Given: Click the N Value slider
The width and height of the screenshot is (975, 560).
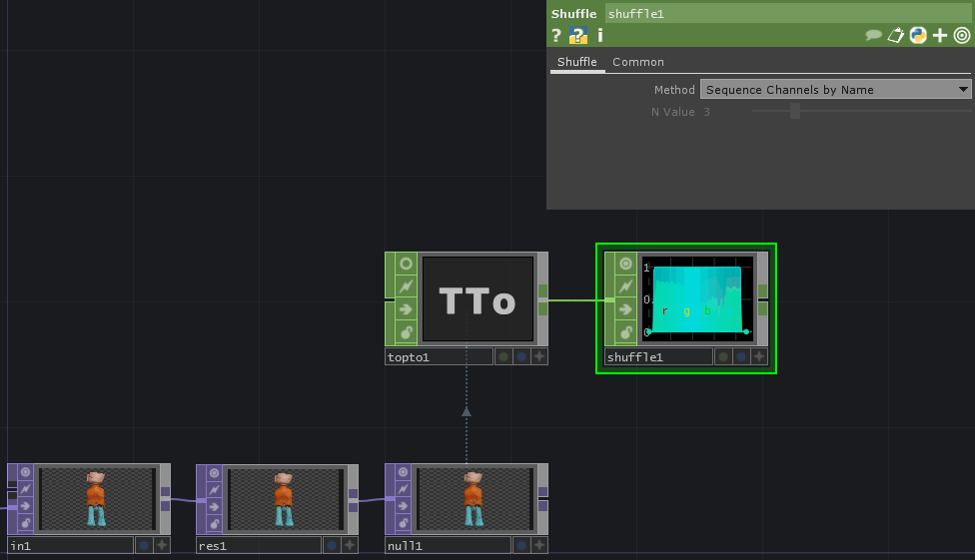Looking at the screenshot, I should (x=795, y=112).
